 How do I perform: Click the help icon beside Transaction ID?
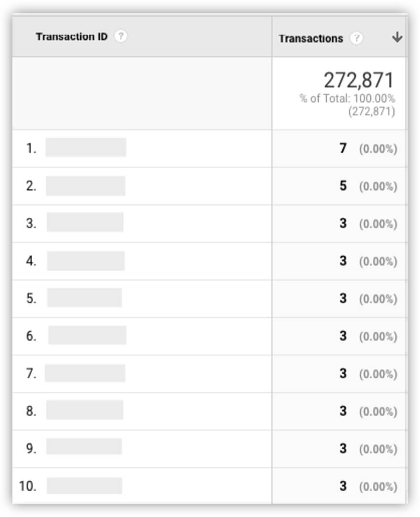click(121, 36)
